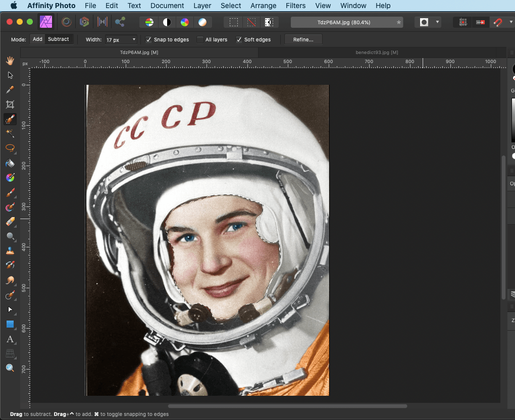Open the Filters menu
The height and width of the screenshot is (420, 515).
[x=295, y=6]
